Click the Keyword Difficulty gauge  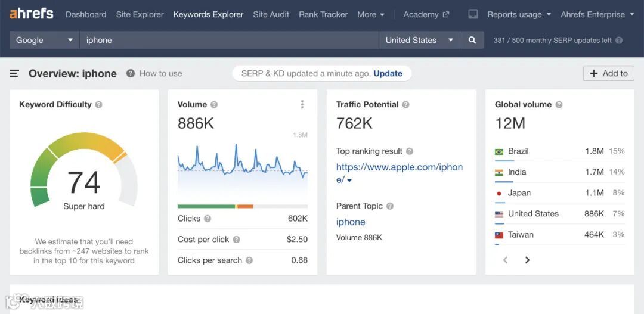click(x=84, y=169)
